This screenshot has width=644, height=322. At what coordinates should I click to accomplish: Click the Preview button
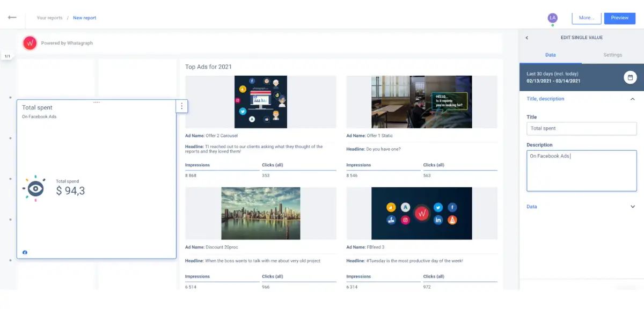click(x=620, y=18)
